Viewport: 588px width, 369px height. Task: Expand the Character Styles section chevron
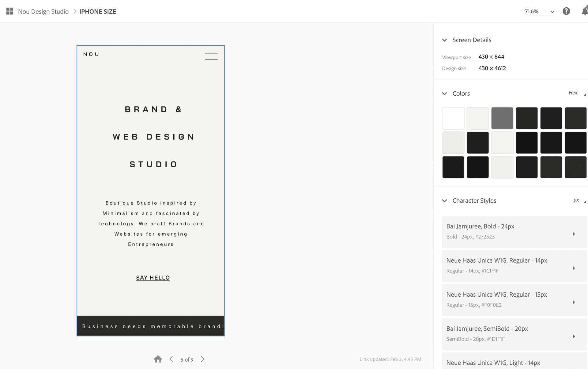coord(445,200)
